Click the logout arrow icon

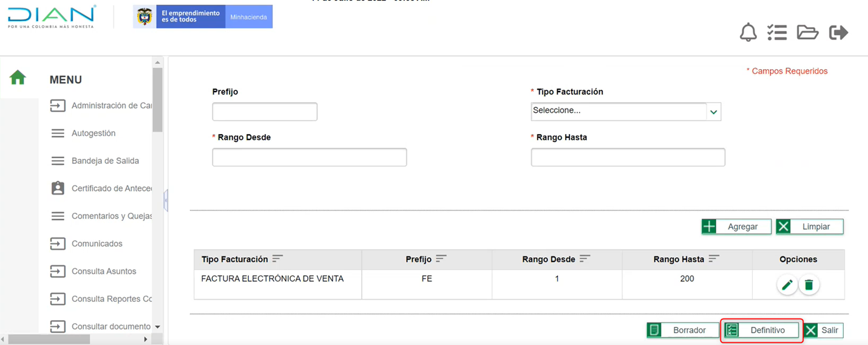tap(838, 32)
